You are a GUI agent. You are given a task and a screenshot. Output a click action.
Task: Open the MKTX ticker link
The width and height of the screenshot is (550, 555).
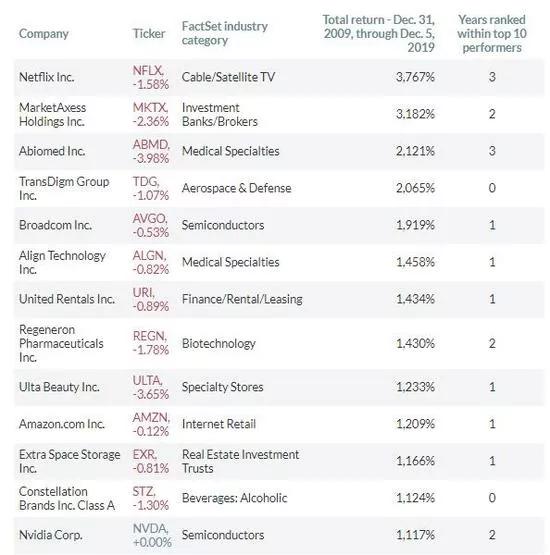[x=150, y=108]
